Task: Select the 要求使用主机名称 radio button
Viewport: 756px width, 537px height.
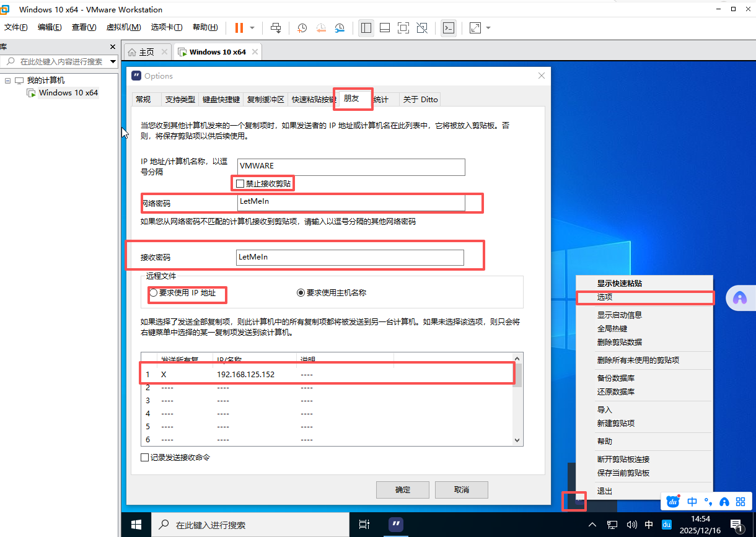Action: [x=301, y=293]
